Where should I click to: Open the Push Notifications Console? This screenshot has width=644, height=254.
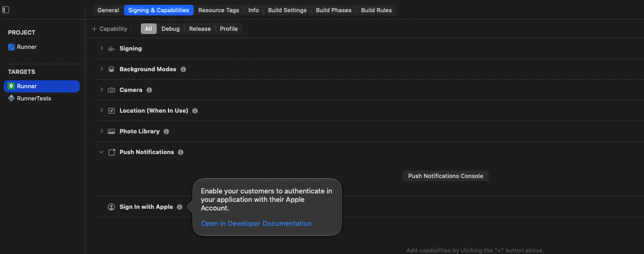(446, 176)
